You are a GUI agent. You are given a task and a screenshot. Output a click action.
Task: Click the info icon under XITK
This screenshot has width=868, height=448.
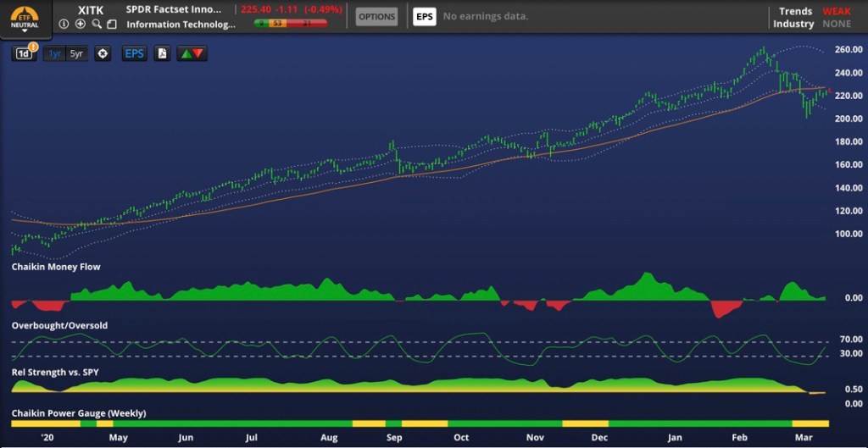pyautogui.click(x=65, y=24)
